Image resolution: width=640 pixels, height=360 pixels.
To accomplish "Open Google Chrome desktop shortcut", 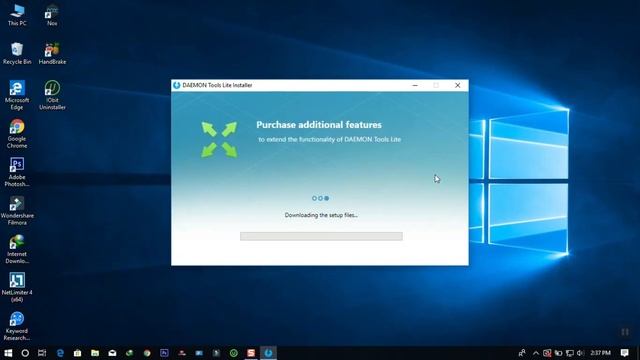I will pyautogui.click(x=17, y=134).
